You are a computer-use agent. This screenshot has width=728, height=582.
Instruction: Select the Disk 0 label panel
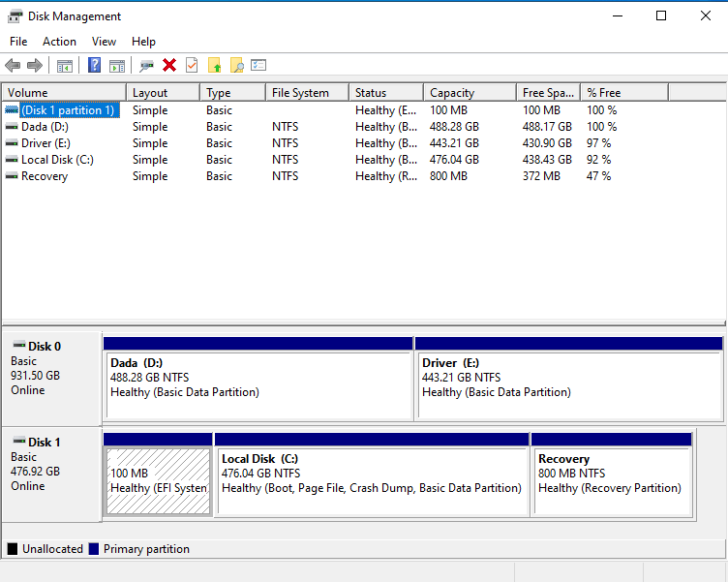52,379
